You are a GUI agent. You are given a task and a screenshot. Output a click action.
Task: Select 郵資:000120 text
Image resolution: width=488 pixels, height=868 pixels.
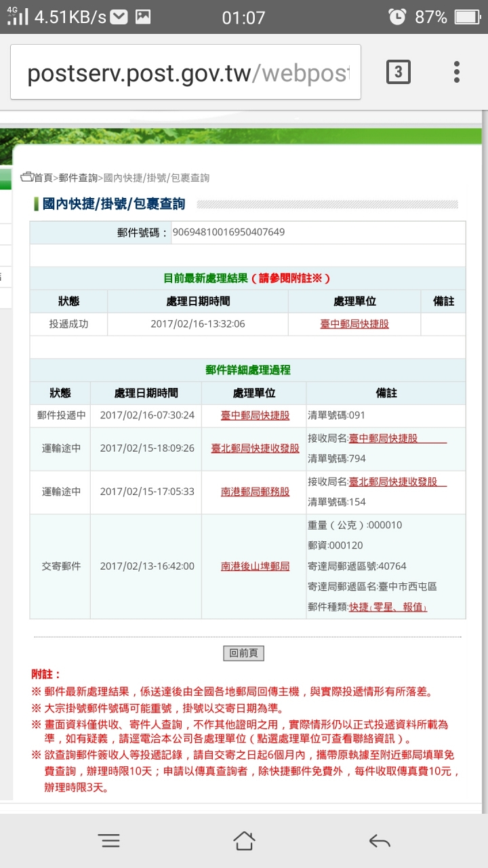tap(335, 545)
